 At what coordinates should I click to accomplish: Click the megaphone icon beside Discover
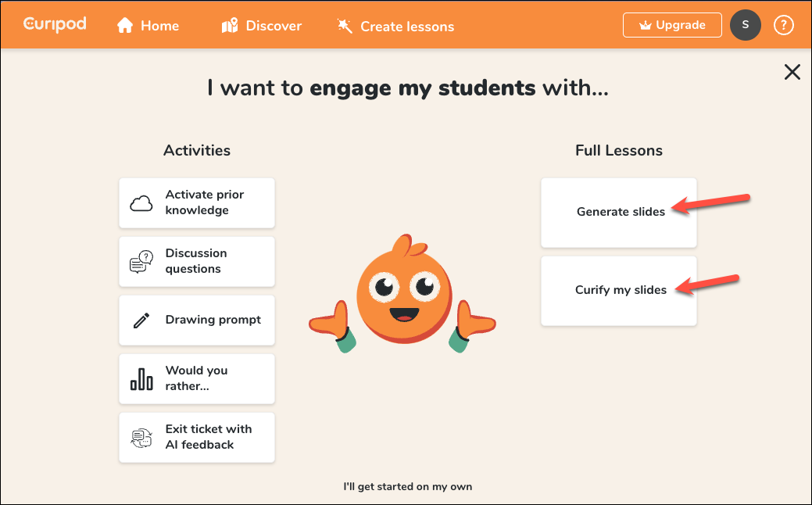229,25
